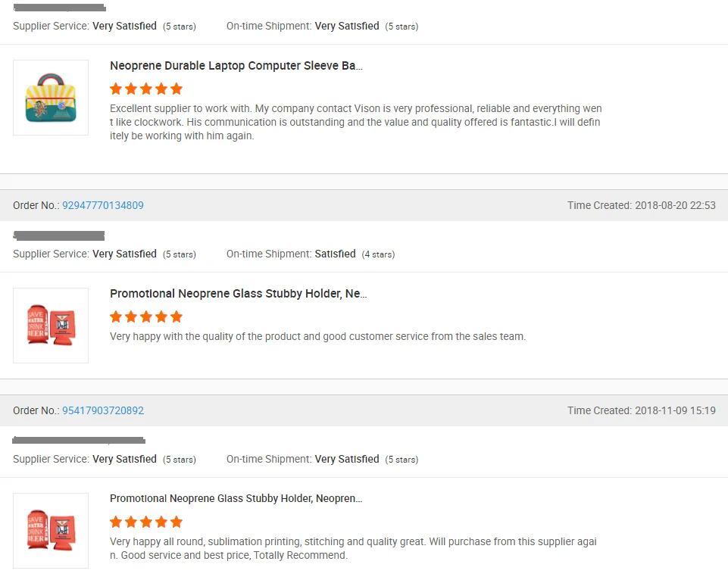Image resolution: width=728 pixels, height=580 pixels.
Task: Open the Neoprene Durable Laptop Computer Sleeve product title
Action: pyautogui.click(x=236, y=66)
